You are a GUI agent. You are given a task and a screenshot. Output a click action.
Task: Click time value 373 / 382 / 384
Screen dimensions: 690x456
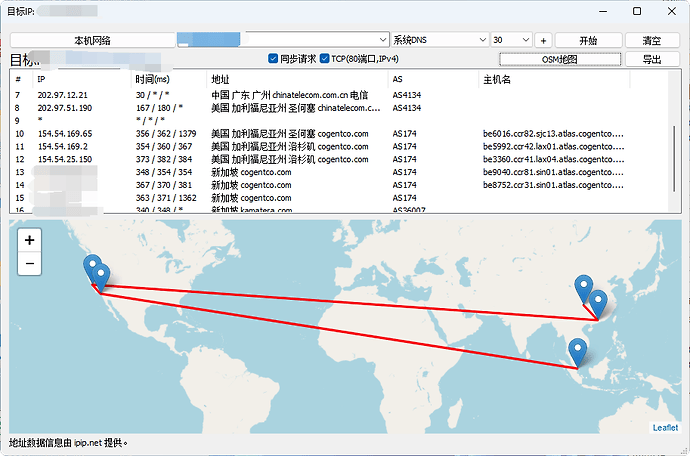(164, 159)
